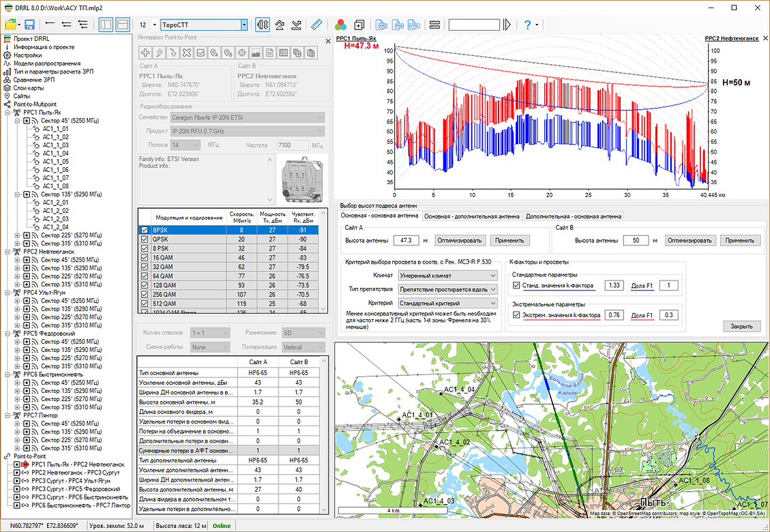Viewport: 770px width, 532px height.
Task: Expand РРС1 Сектор 225° (5270 МГц) node
Action: 18,235
